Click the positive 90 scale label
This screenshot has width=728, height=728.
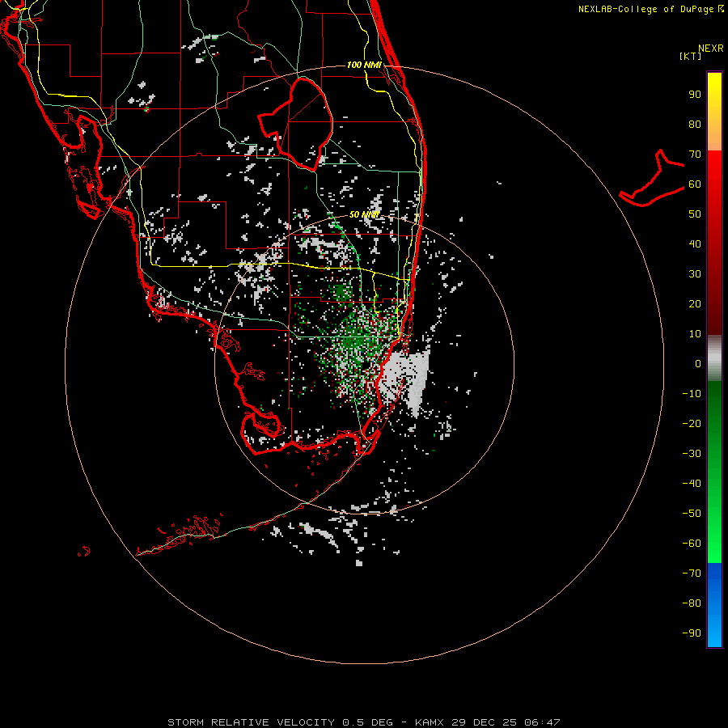click(695, 95)
